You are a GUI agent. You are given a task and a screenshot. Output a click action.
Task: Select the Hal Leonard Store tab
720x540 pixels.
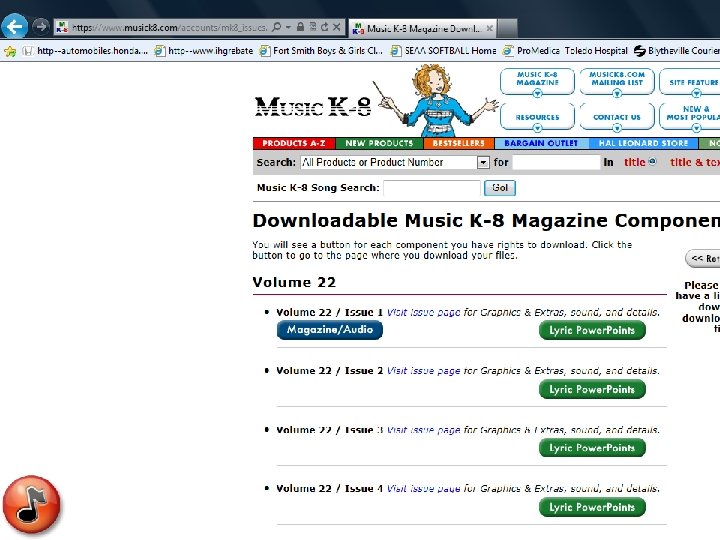pyautogui.click(x=643, y=143)
